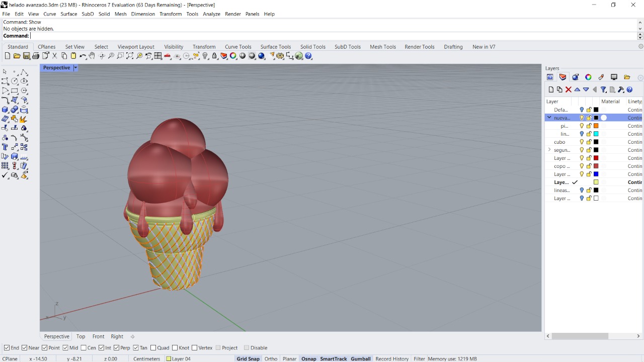Image resolution: width=644 pixels, height=362 pixels.
Task: Click the Layers panel horizontal scrollbar
Action: point(580,336)
